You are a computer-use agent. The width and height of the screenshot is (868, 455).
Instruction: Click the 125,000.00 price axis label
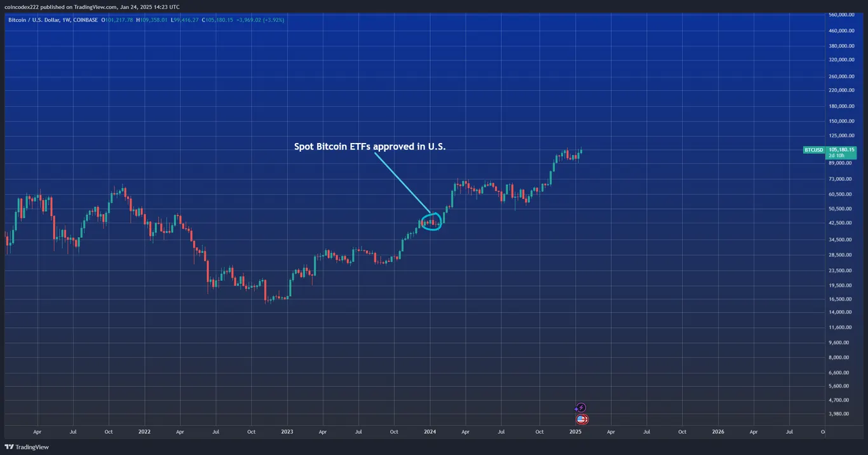click(842, 135)
